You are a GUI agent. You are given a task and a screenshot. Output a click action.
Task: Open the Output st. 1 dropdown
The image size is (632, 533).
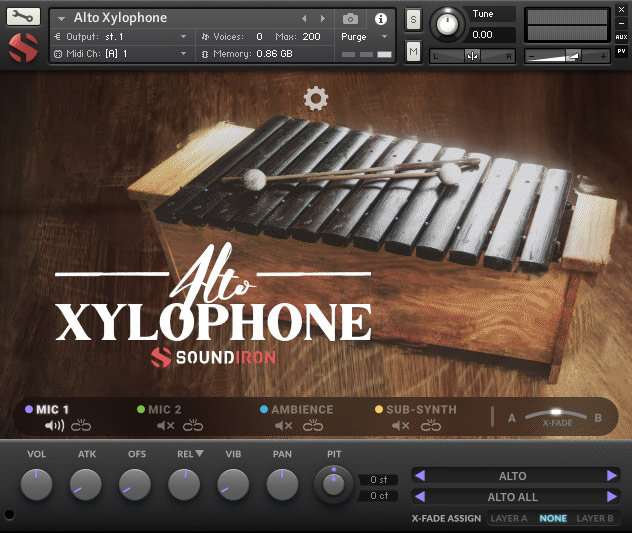coord(183,37)
